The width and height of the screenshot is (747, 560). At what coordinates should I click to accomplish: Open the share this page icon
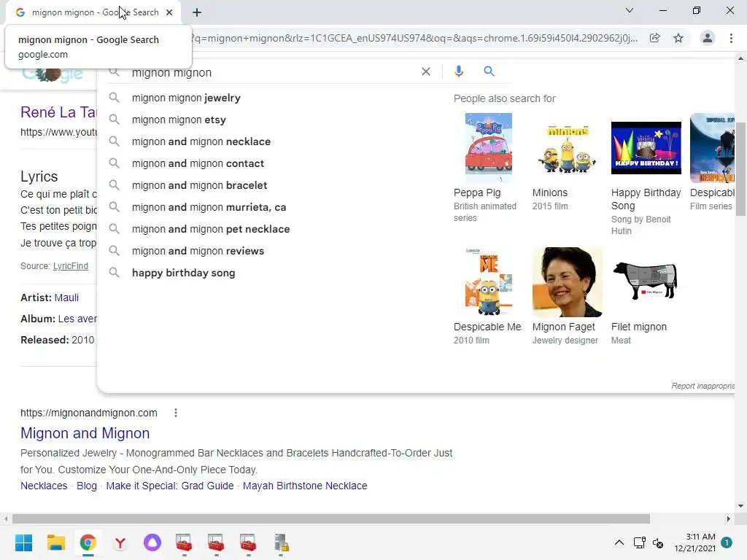655,38
